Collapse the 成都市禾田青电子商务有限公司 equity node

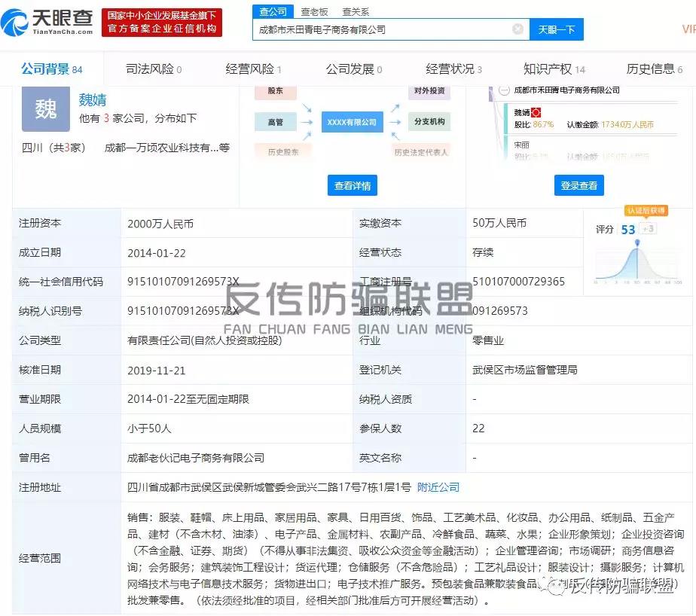pos(504,90)
